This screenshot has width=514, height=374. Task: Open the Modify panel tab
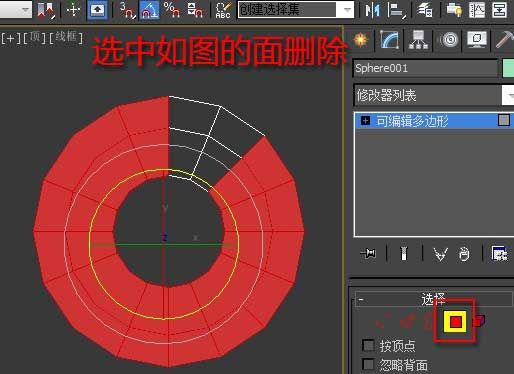pos(389,40)
